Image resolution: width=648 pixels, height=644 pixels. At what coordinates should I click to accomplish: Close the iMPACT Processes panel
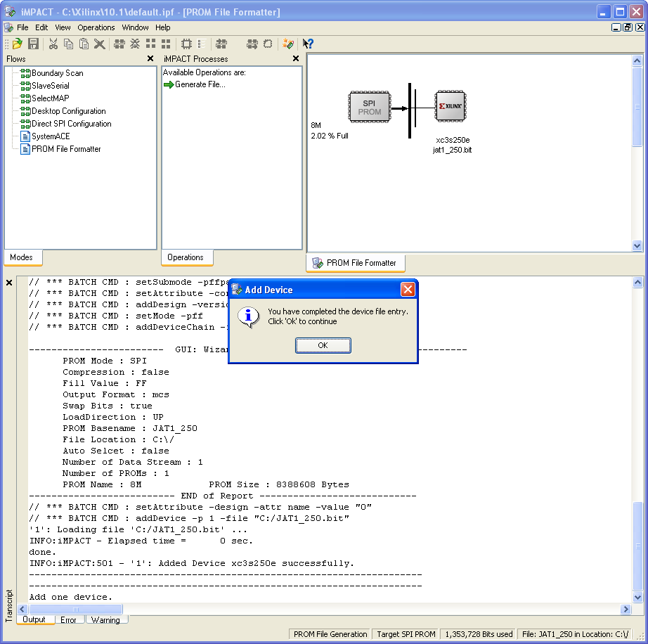296,58
